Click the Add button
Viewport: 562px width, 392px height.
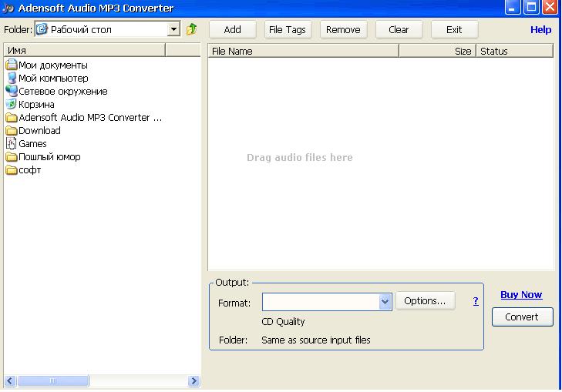point(233,30)
